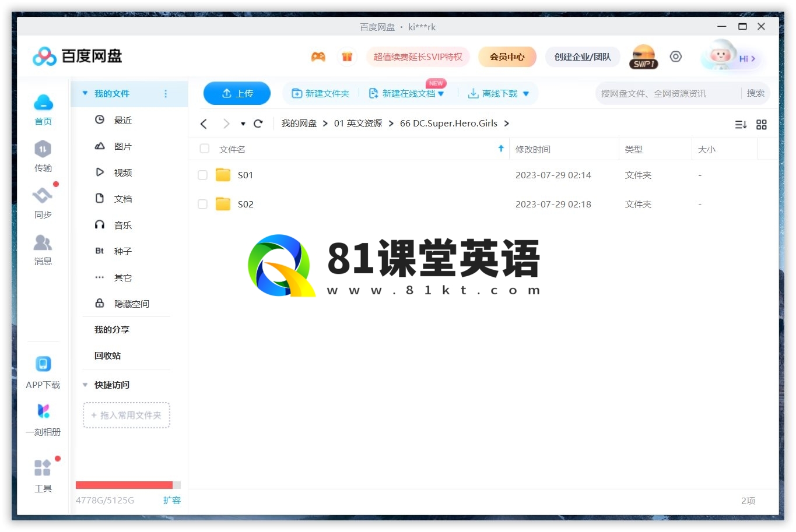Open 我的分享 list
The width and height of the screenshot is (796, 532).
pos(112,330)
